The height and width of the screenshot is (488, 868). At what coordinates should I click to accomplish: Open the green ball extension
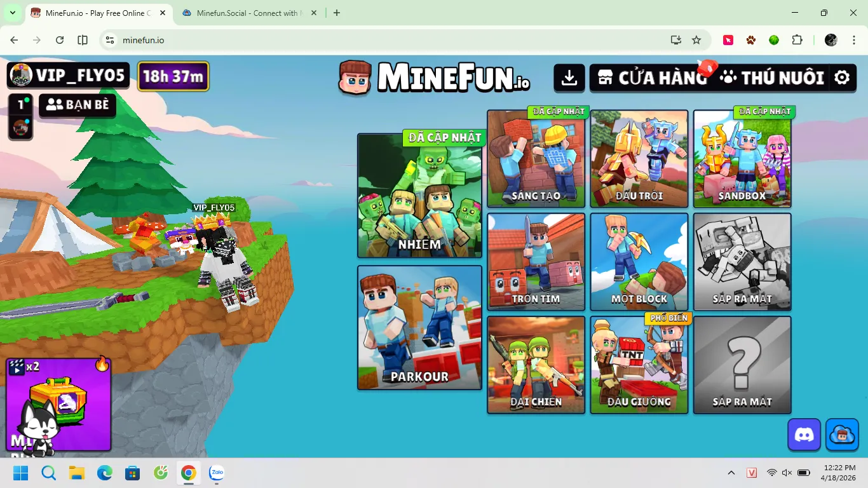(x=774, y=40)
